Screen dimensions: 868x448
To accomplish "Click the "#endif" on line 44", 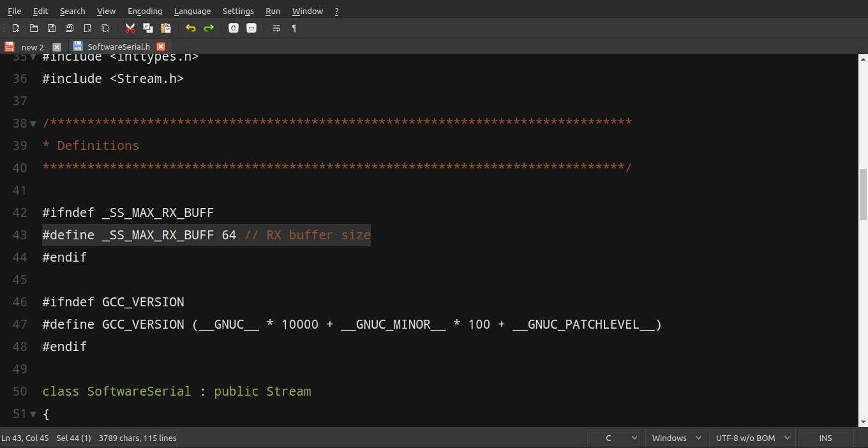I will click(x=64, y=257).
